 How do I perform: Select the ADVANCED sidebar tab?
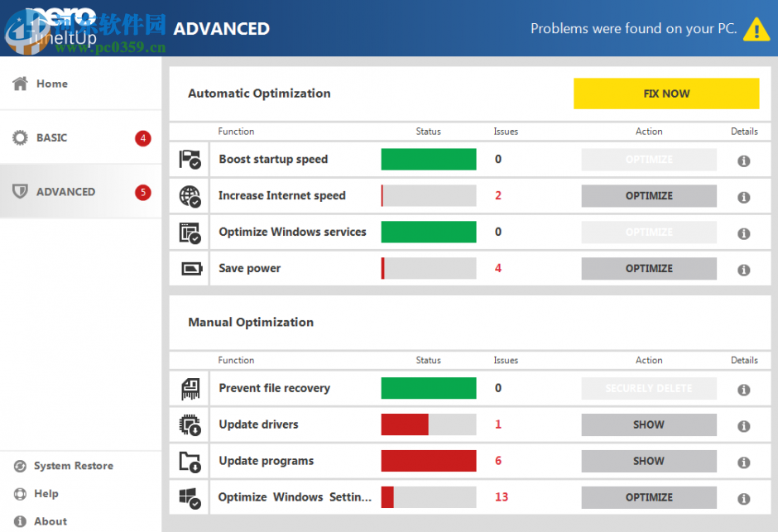pos(65,192)
